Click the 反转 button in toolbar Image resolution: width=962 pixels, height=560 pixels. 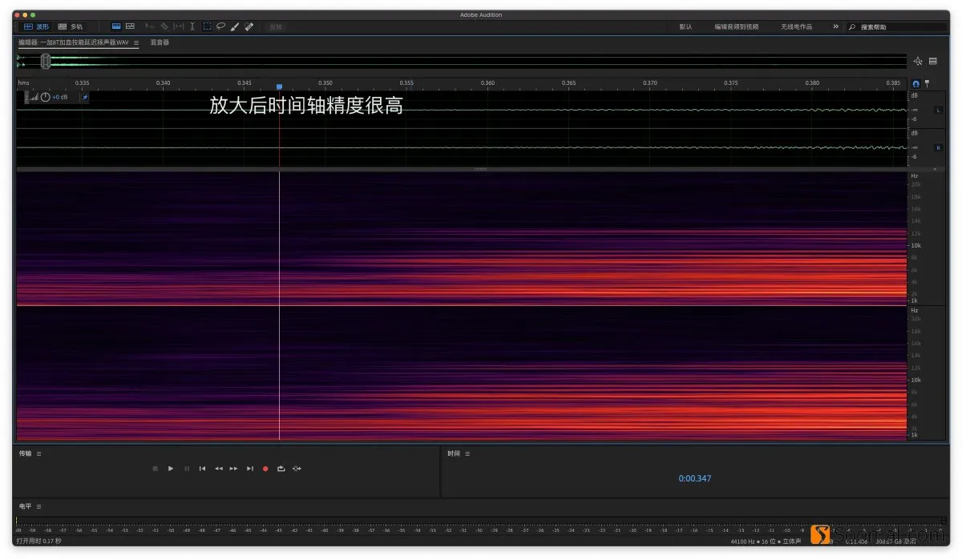pos(276,27)
